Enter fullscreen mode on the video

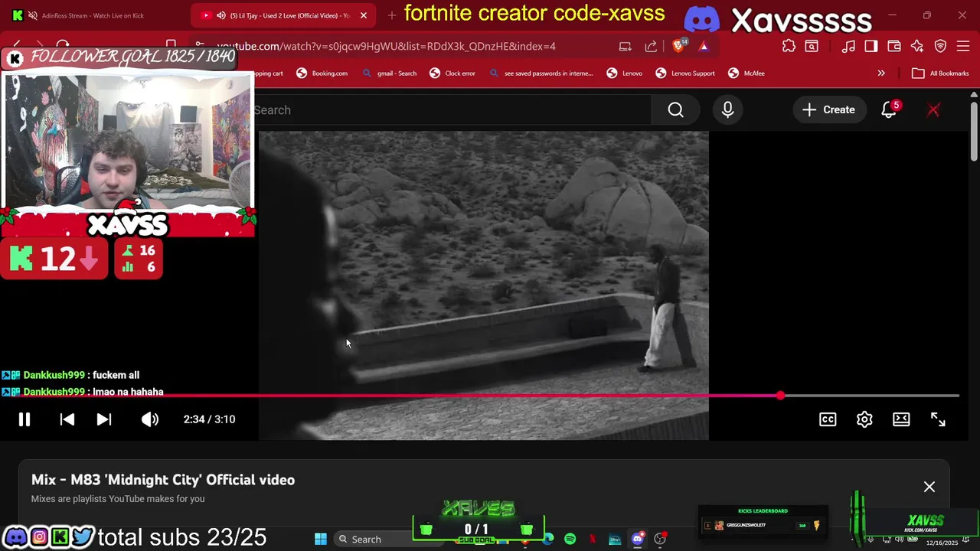pyautogui.click(x=938, y=419)
